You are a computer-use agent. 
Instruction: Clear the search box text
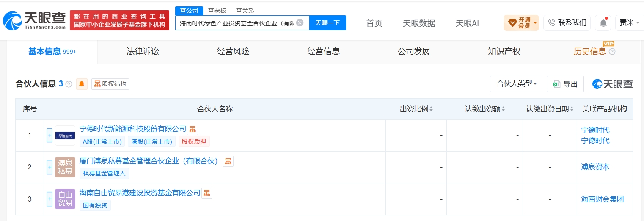[300, 23]
